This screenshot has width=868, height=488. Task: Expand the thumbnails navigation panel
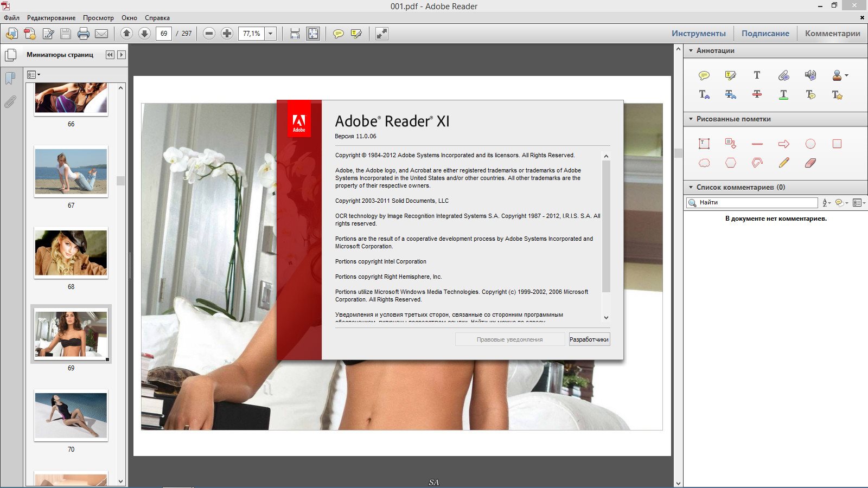(x=122, y=55)
